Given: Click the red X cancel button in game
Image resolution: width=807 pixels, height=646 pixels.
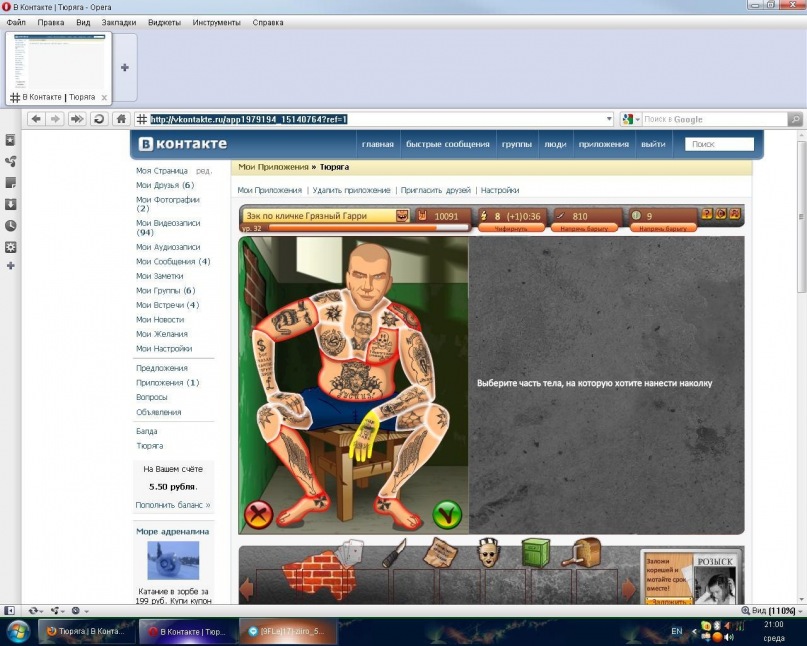Looking at the screenshot, I should point(259,515).
